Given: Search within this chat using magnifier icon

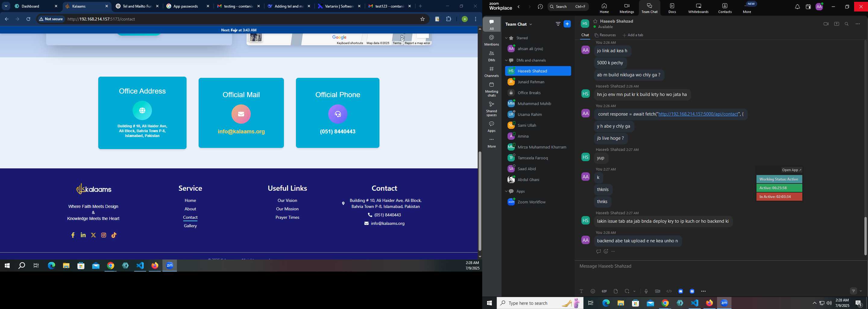Looking at the screenshot, I should click(847, 24).
